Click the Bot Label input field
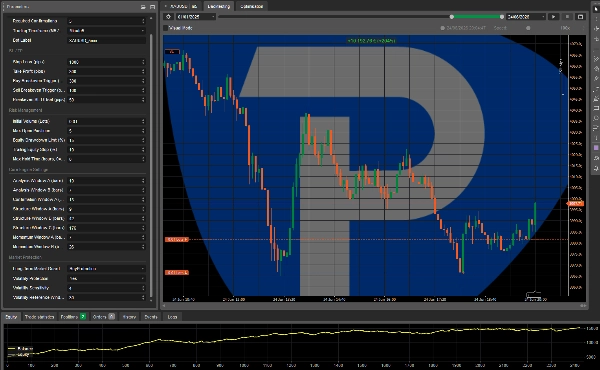600x370 pixels. [106, 40]
